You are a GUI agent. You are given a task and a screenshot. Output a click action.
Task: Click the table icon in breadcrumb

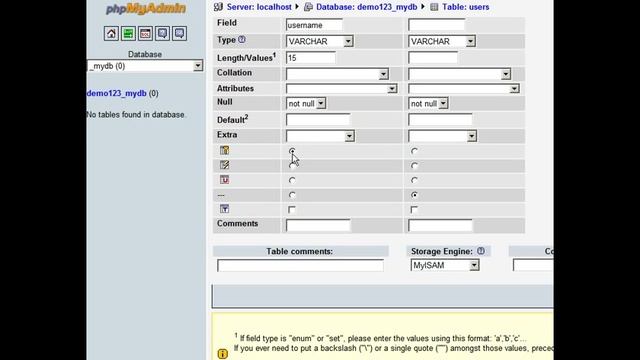(x=434, y=7)
